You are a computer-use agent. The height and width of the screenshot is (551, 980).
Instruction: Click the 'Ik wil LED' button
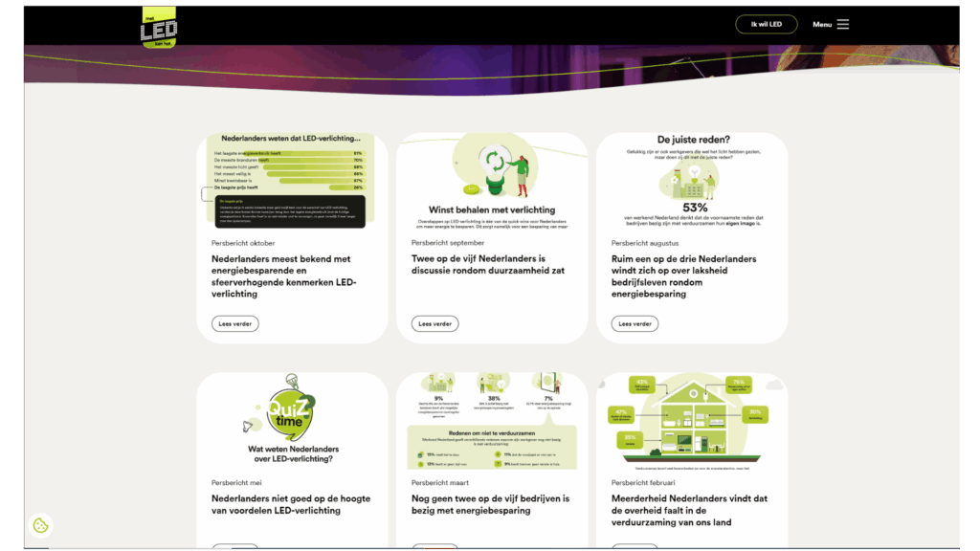point(768,24)
